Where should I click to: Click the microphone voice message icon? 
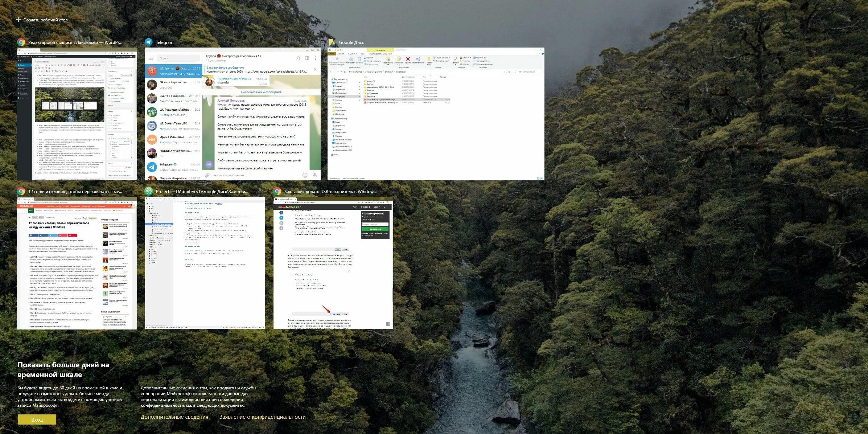coord(315,175)
